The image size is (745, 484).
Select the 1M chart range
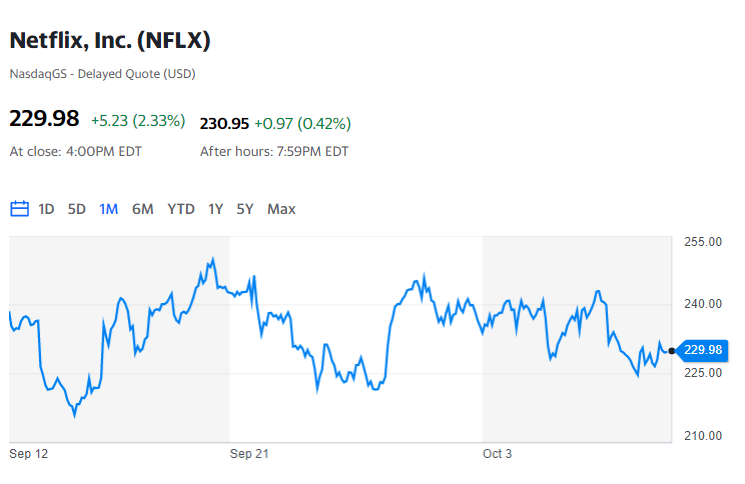(x=108, y=209)
